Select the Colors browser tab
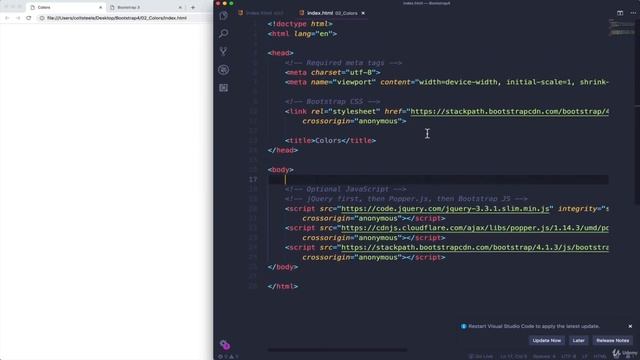Screen dimensions: 640x360 click(66, 7)
